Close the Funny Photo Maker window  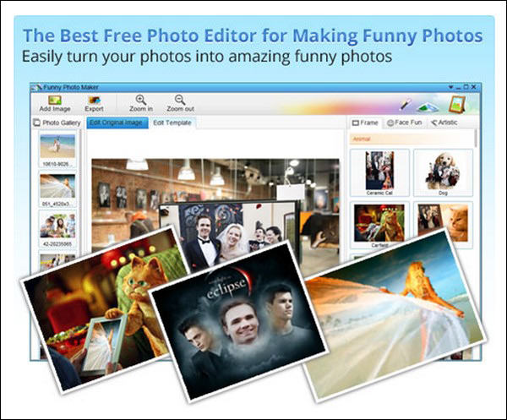click(474, 87)
